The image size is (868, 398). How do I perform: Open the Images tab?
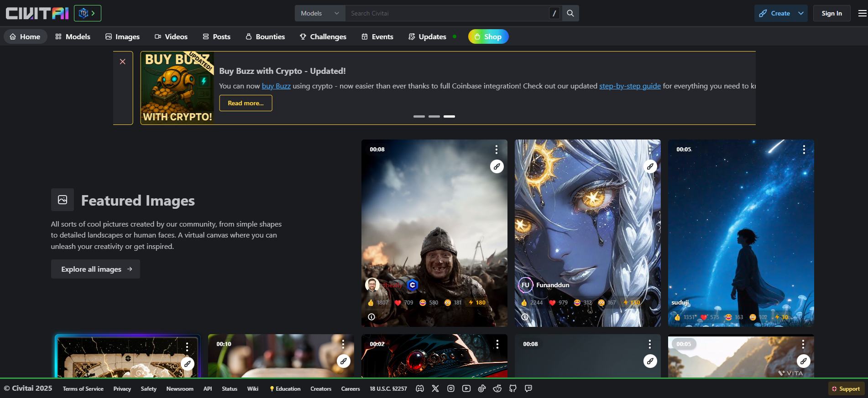(x=122, y=36)
